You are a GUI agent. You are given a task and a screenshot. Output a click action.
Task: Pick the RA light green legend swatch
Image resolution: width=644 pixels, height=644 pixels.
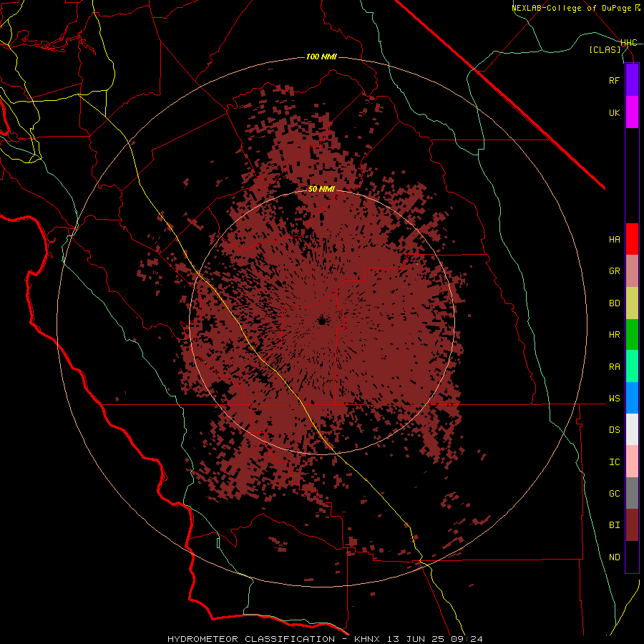pyautogui.click(x=632, y=366)
